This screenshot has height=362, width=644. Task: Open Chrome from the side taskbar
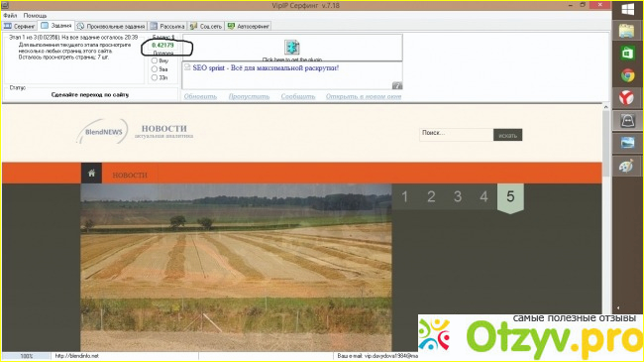pos(627,75)
